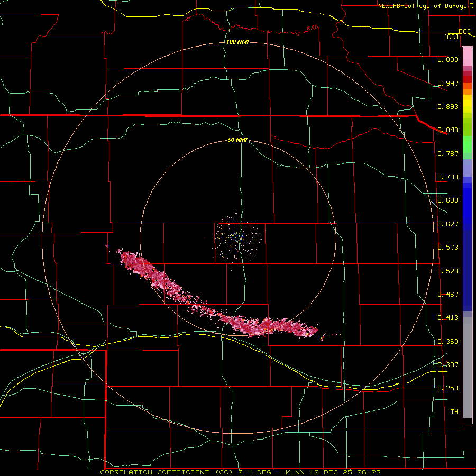This screenshot has width=476, height=476.
Task: Click the 0.467 value on the color scale
Action: (x=448, y=295)
